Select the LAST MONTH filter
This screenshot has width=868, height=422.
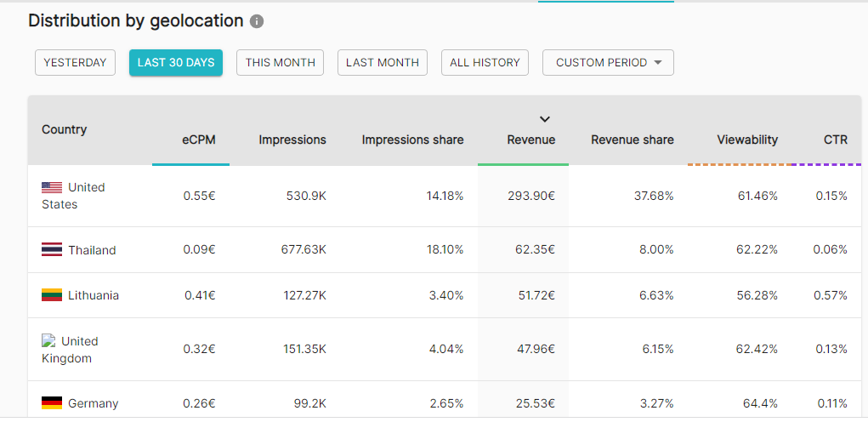point(383,63)
